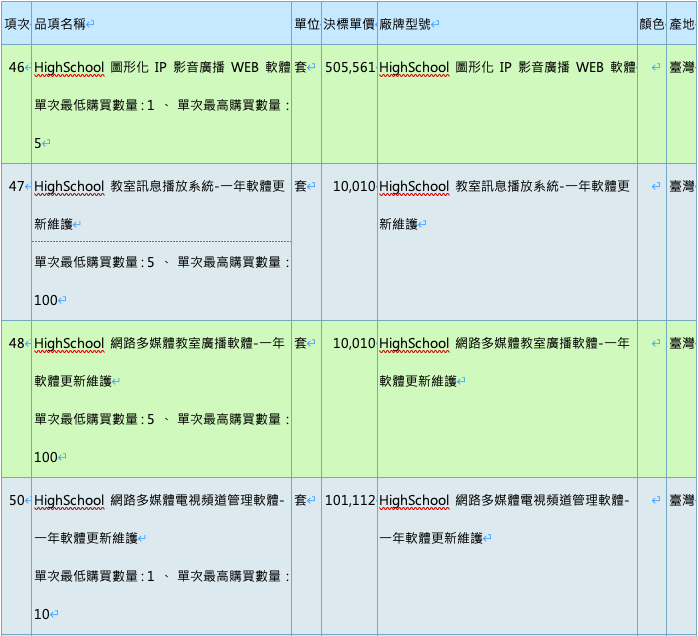
Task: Click row 46 product name text
Action: tap(162, 67)
